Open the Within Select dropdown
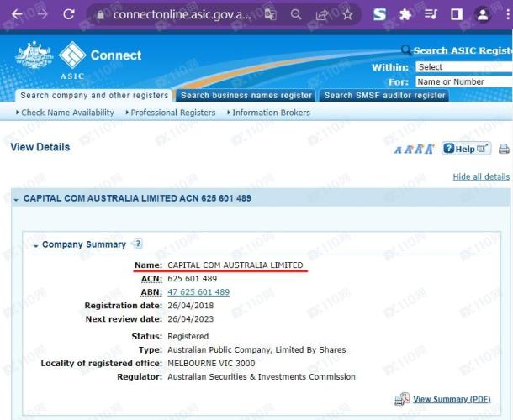513x420 pixels. click(464, 67)
